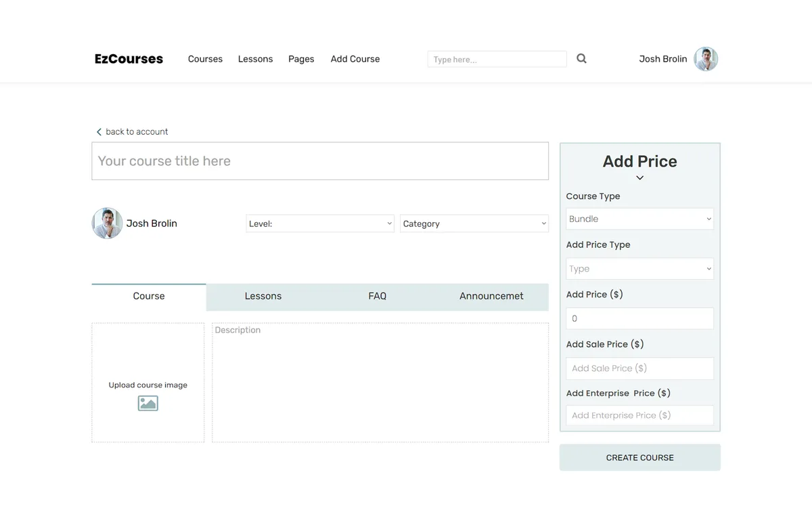Click the Course Type label
Viewport: 812px width, 508px height.
(593, 196)
